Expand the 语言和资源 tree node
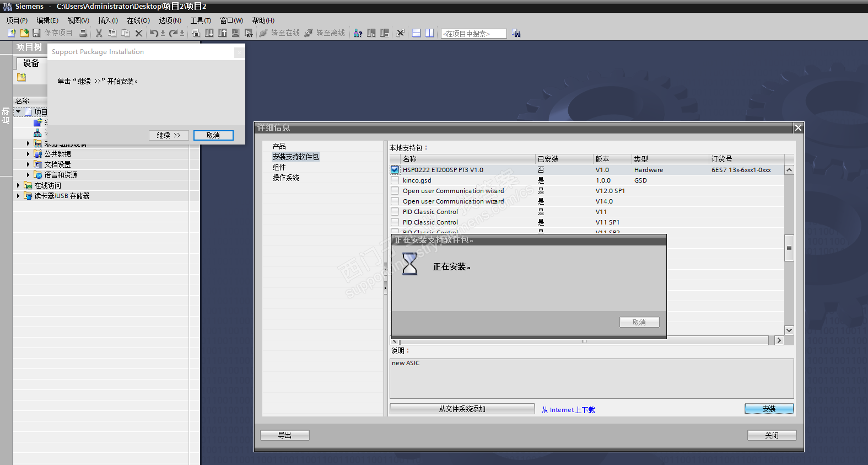868x465 pixels. pyautogui.click(x=28, y=174)
